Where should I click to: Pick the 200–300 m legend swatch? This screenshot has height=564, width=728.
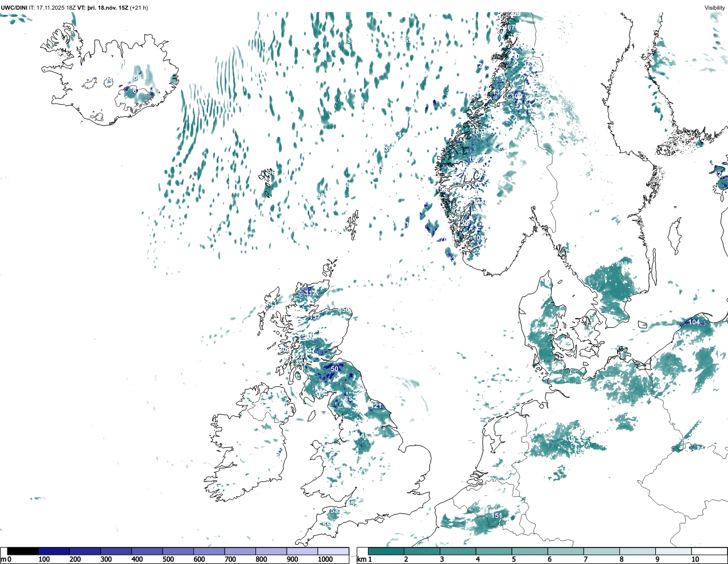pyautogui.click(x=85, y=551)
